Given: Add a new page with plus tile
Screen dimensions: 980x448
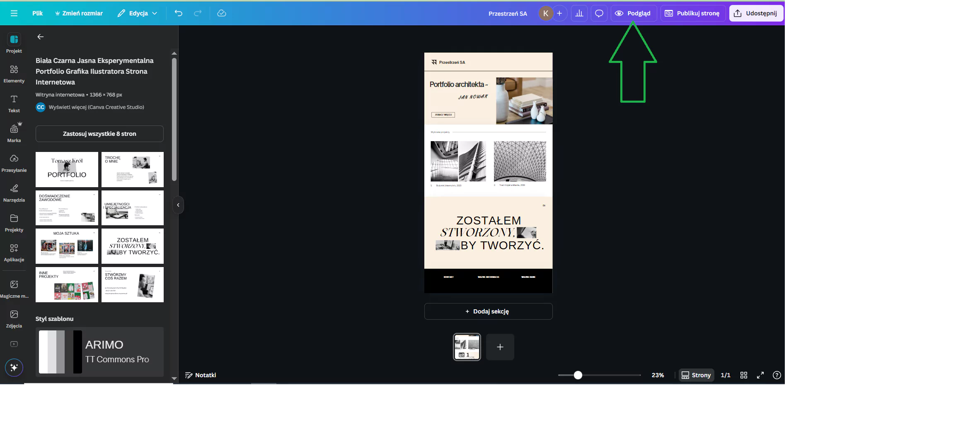Looking at the screenshot, I should [x=500, y=347].
